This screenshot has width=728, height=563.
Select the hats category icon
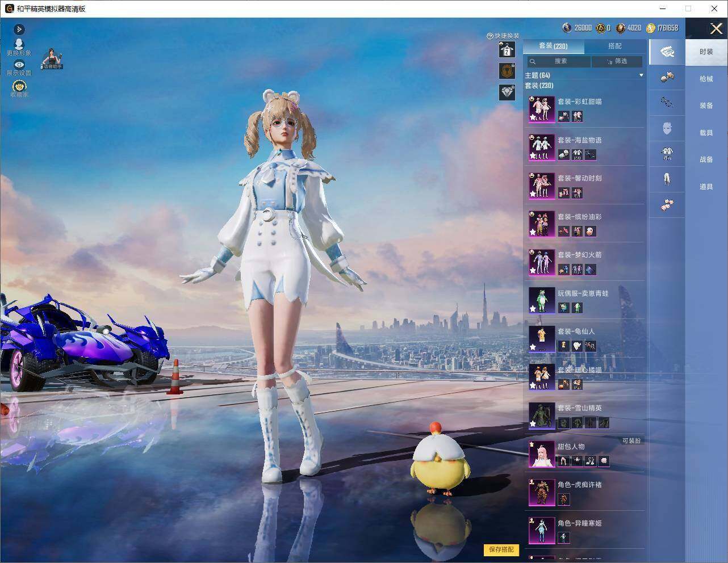pyautogui.click(x=667, y=77)
